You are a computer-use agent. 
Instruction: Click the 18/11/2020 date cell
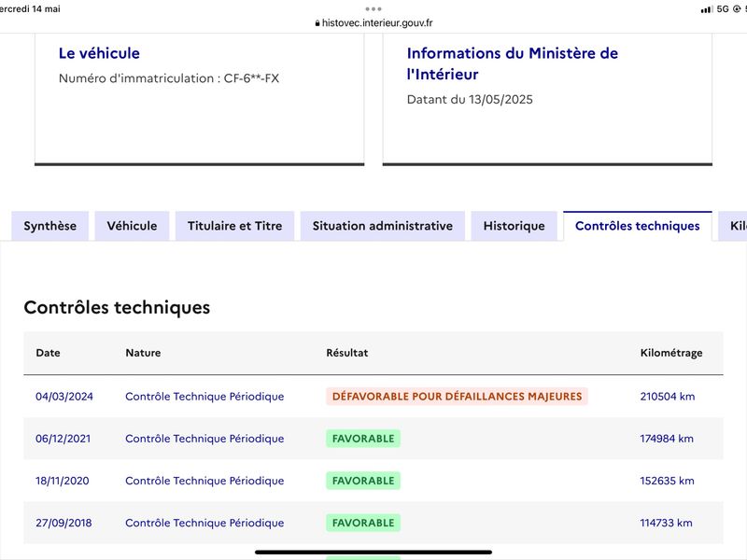(x=63, y=481)
